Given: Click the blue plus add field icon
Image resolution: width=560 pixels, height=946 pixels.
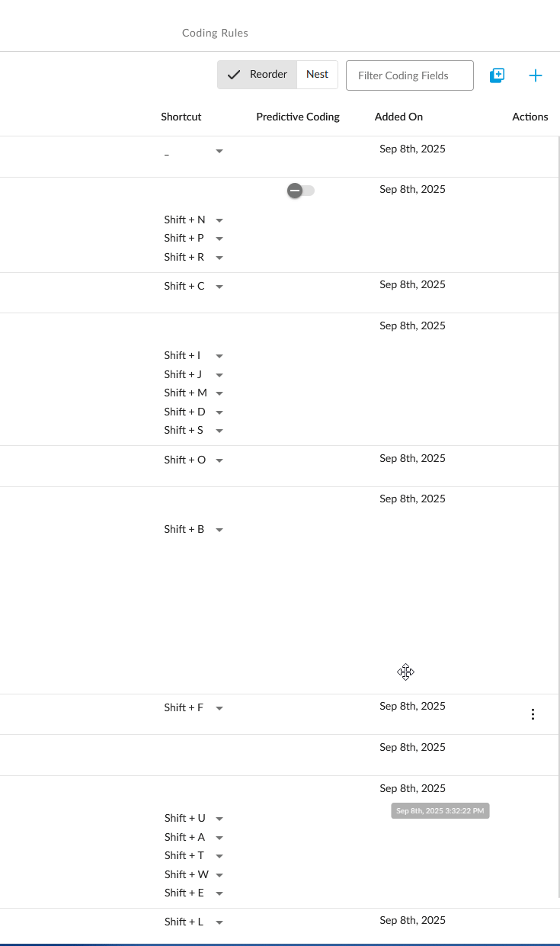Looking at the screenshot, I should coord(536,75).
